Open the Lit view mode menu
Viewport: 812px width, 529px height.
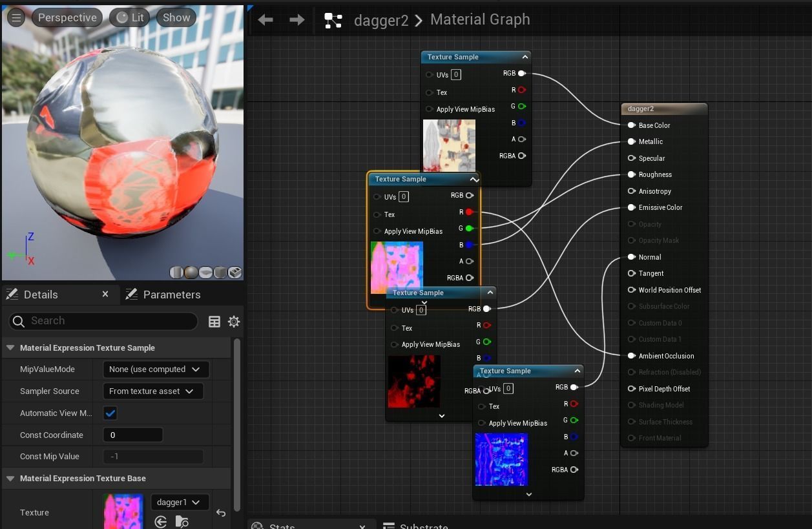(x=130, y=17)
